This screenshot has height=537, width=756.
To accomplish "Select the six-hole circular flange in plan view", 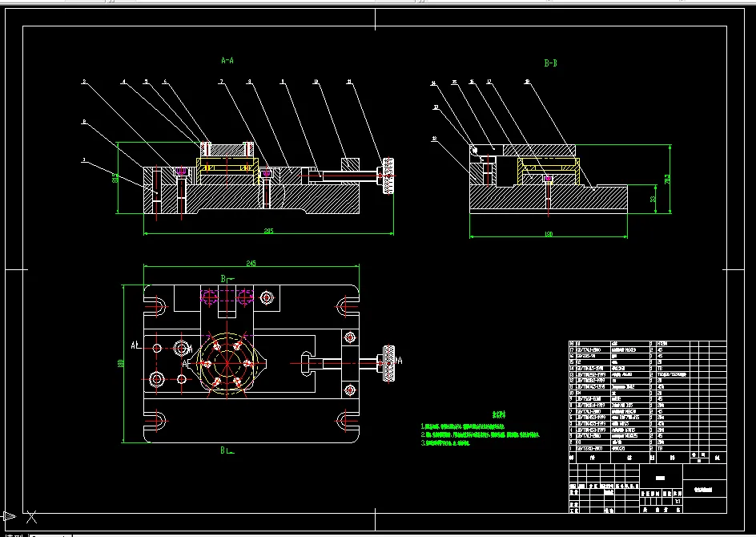I will coord(227,363).
